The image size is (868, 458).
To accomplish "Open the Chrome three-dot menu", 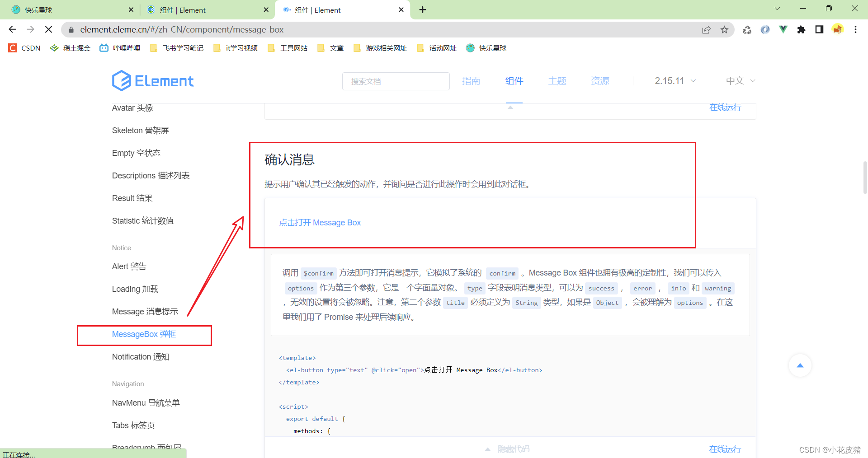I will coord(855,30).
